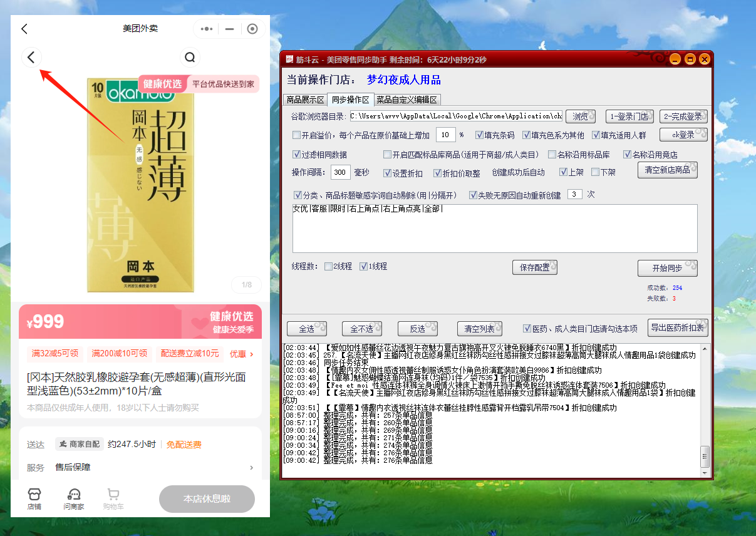This screenshot has height=536, width=756.
Task: Toggle 填充条码 checkbox
Action: click(479, 135)
